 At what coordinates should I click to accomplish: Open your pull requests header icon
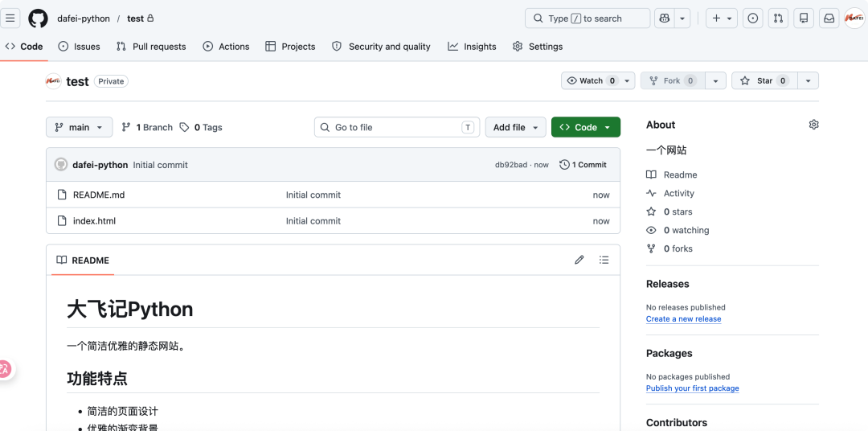pyautogui.click(x=778, y=18)
